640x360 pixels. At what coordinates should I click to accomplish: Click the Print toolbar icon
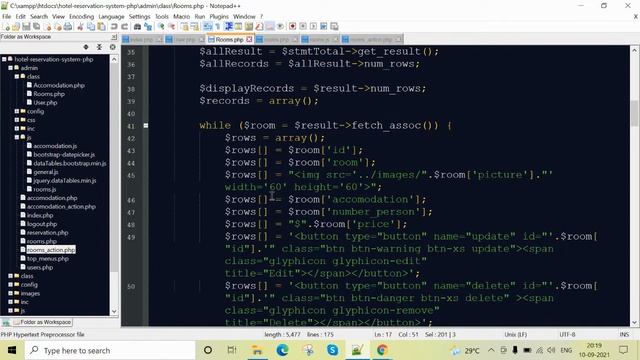68,27
